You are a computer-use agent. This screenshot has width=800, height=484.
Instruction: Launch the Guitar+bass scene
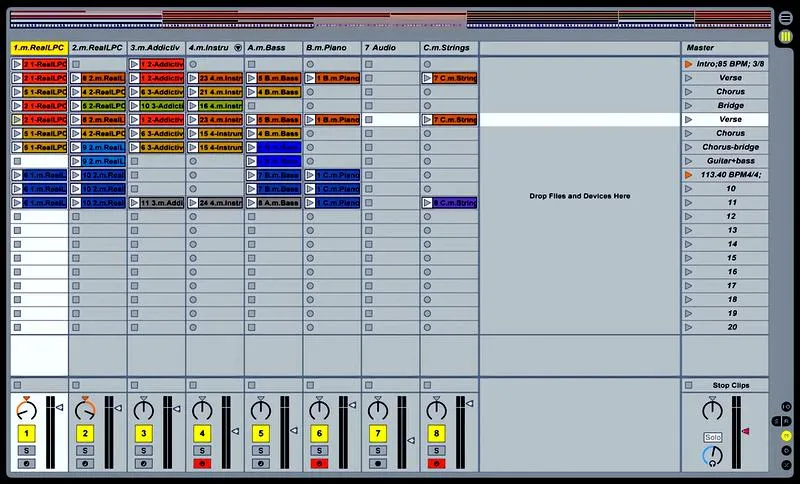(x=688, y=161)
